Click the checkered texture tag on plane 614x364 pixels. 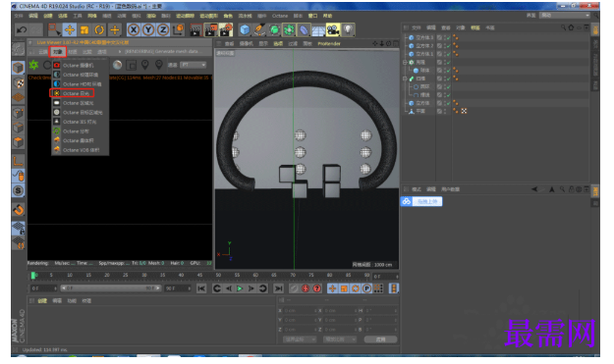click(x=464, y=111)
